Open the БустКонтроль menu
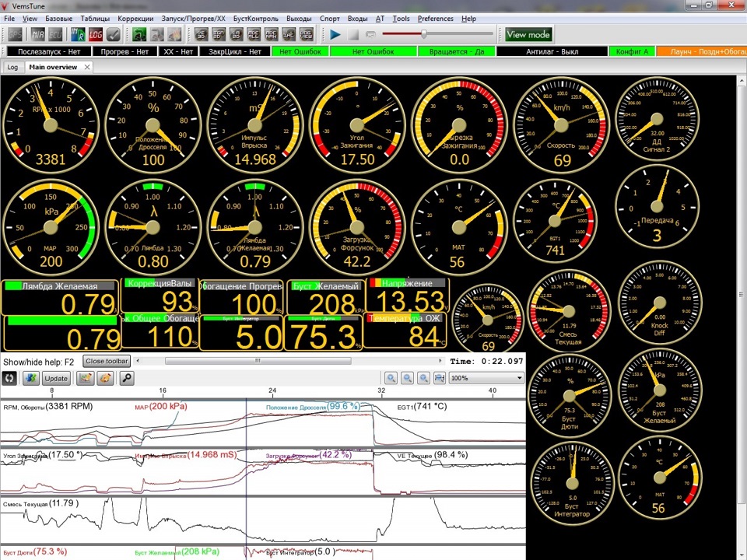747x560 pixels. pos(256,18)
